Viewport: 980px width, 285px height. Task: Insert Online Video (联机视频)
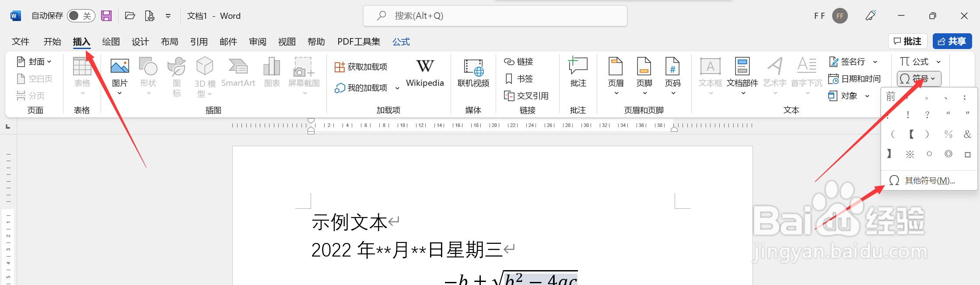pos(473,73)
